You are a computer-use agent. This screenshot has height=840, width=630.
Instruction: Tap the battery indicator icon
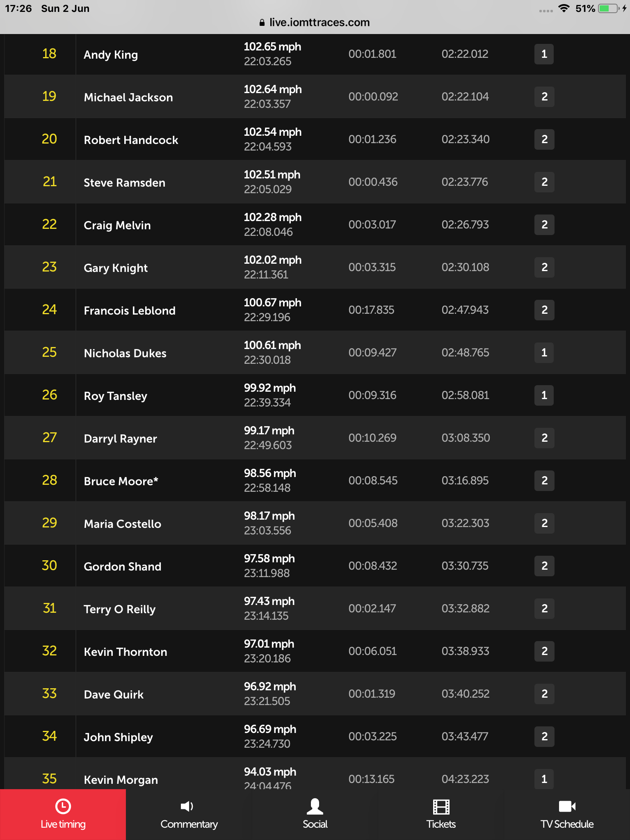[x=609, y=9]
